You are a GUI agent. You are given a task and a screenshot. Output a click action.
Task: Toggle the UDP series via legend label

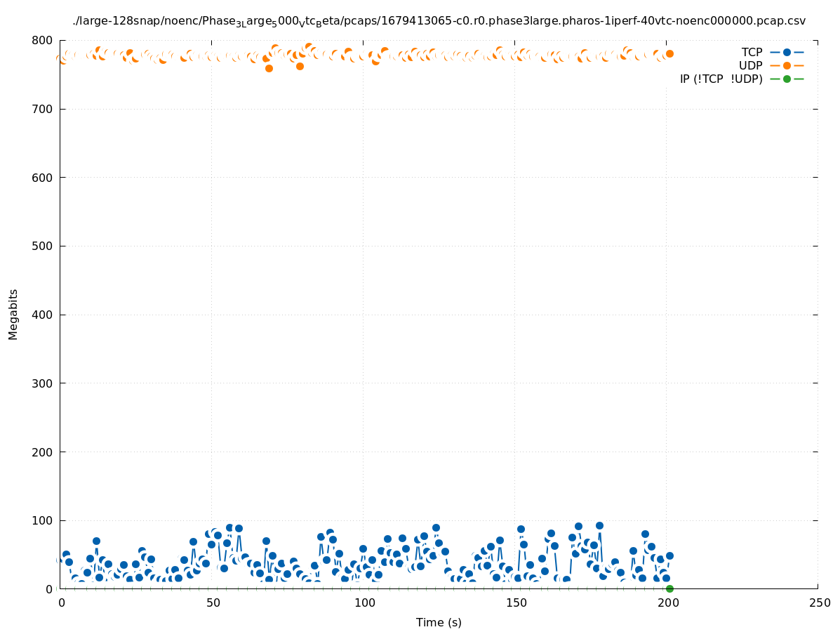click(x=750, y=65)
